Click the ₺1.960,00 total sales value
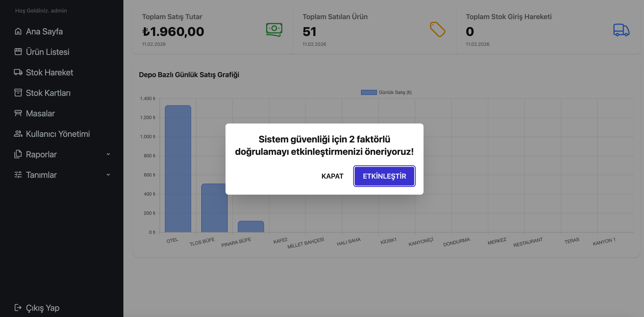 click(173, 32)
